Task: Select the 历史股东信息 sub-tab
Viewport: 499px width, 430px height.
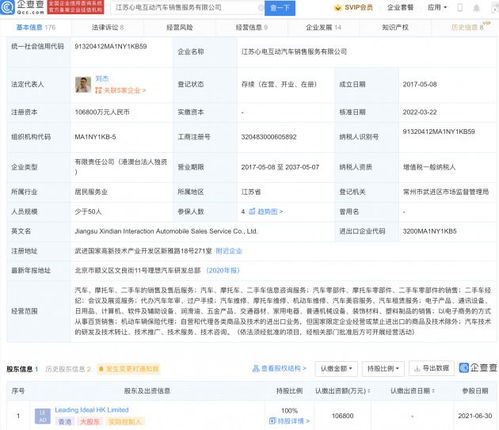Action: tap(68, 369)
